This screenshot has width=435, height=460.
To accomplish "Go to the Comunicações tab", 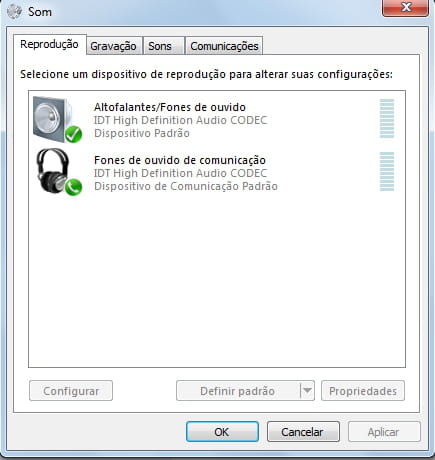I will coord(224,46).
